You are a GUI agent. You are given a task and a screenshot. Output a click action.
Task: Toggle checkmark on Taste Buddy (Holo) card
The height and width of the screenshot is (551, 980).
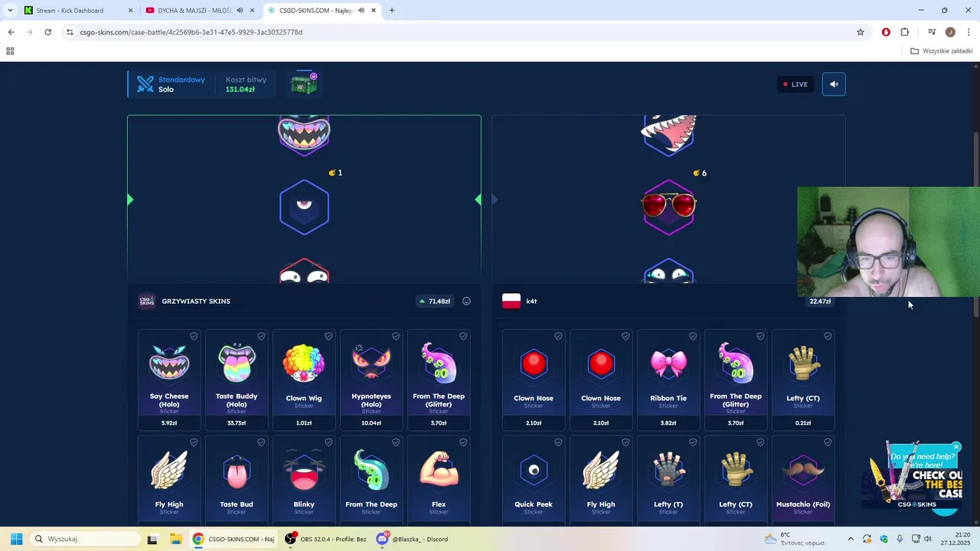point(261,336)
